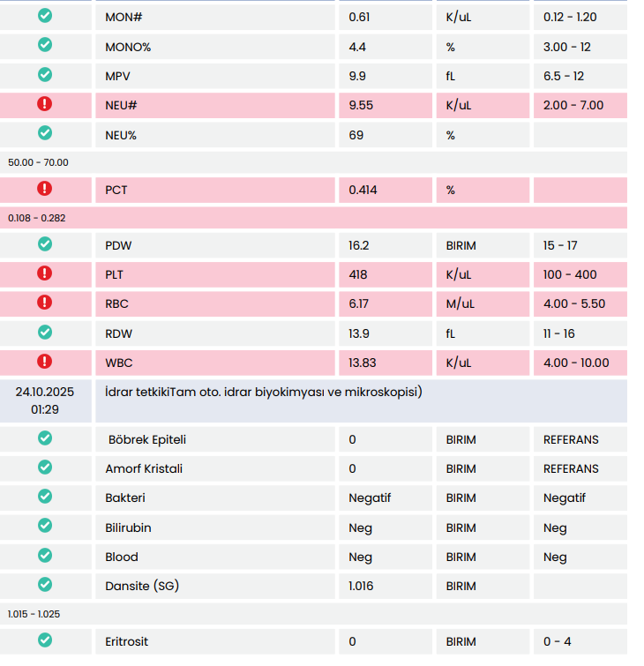Viewport: 644px width, 666px height.
Task: Select the green check icon for RDW
Action: 45,333
